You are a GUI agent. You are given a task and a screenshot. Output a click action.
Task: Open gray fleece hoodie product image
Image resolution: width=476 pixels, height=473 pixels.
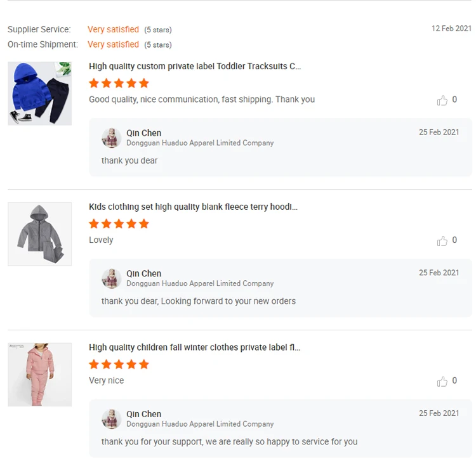tap(39, 234)
